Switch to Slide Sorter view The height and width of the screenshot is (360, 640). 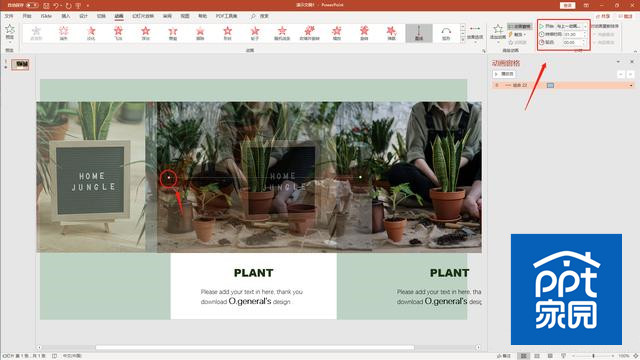coord(537,356)
